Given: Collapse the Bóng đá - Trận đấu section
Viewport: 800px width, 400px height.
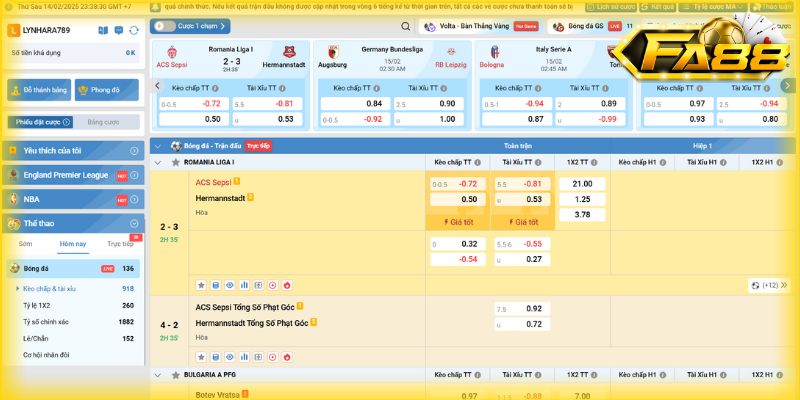Looking at the screenshot, I should tap(158, 146).
